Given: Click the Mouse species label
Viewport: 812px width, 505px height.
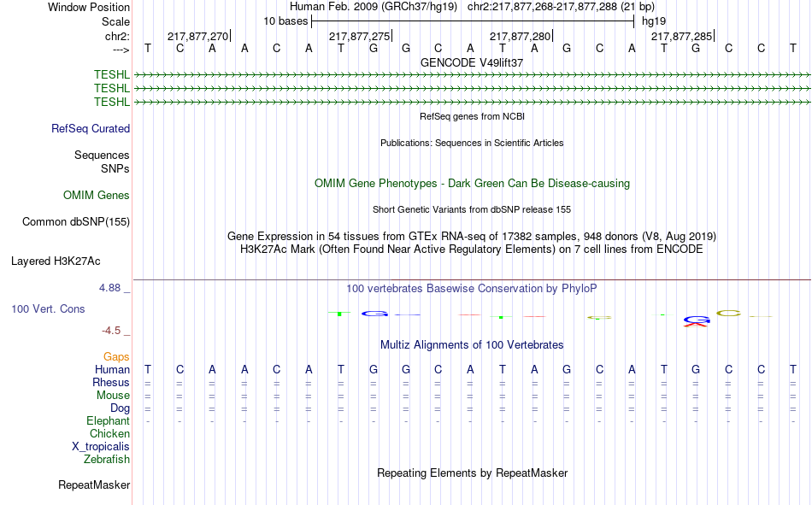Looking at the screenshot, I should pos(113,395).
